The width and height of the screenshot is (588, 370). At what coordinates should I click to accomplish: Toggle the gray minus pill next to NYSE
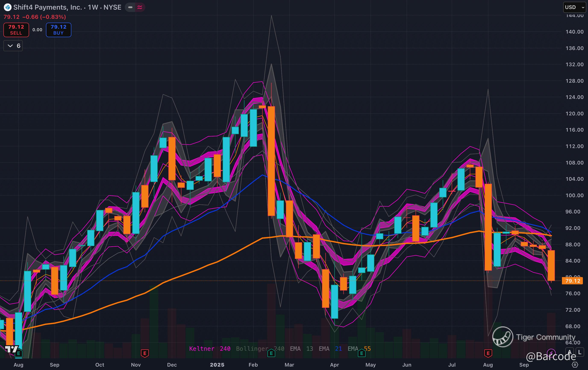click(x=130, y=7)
